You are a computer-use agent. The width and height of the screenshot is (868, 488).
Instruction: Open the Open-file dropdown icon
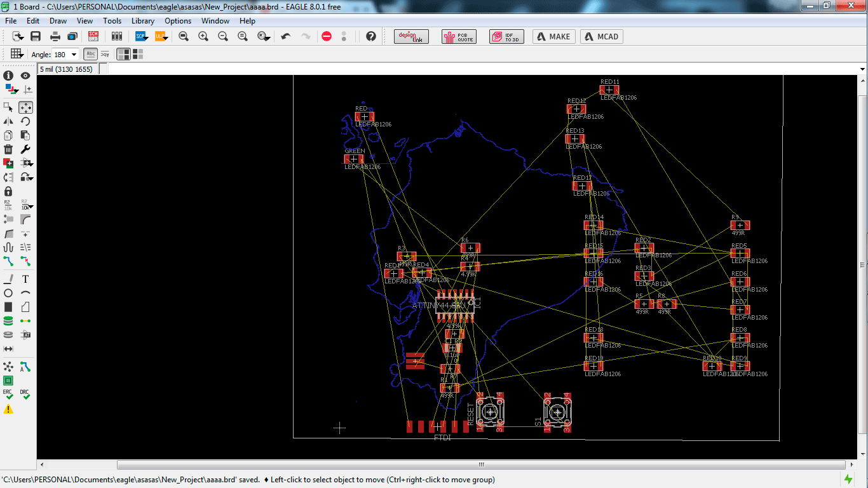(x=18, y=36)
